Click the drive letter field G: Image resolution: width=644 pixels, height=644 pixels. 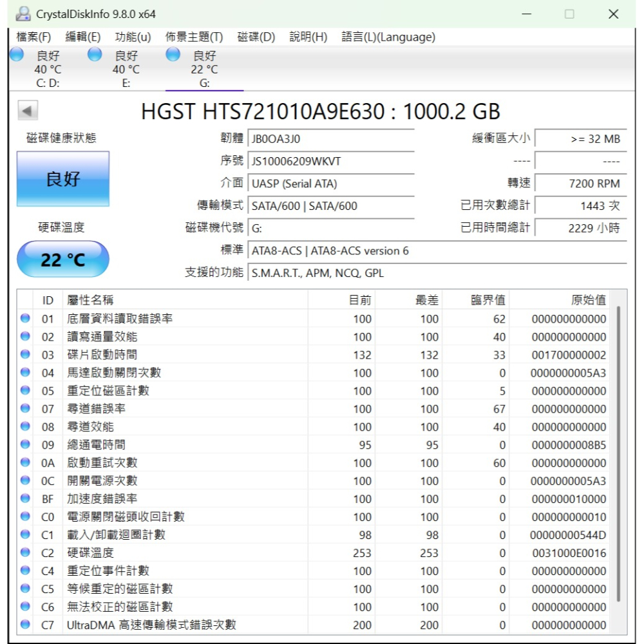pos(330,228)
